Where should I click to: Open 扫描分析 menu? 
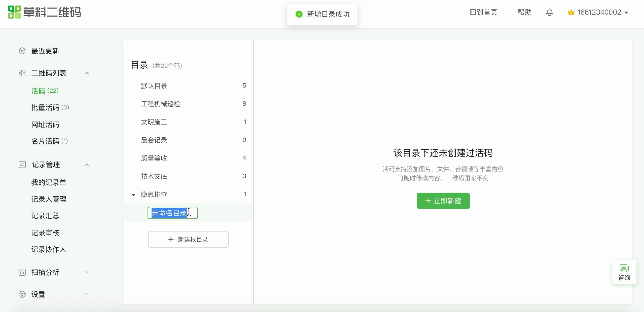(45, 272)
